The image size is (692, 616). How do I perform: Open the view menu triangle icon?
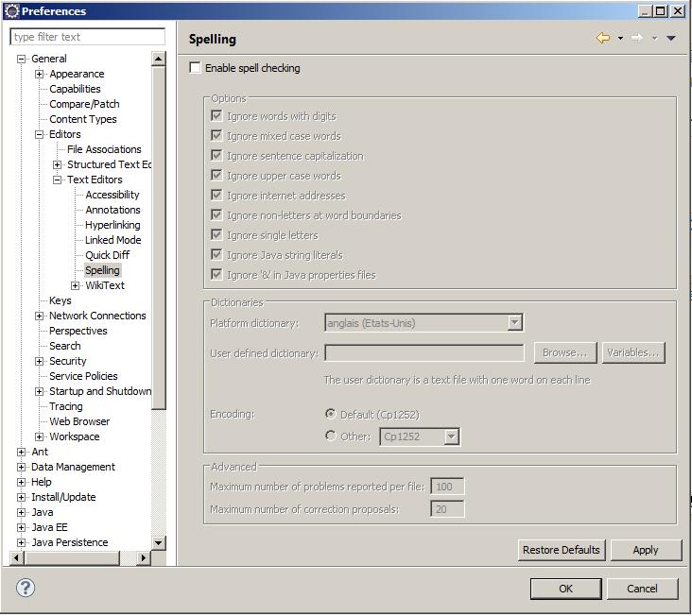671,39
